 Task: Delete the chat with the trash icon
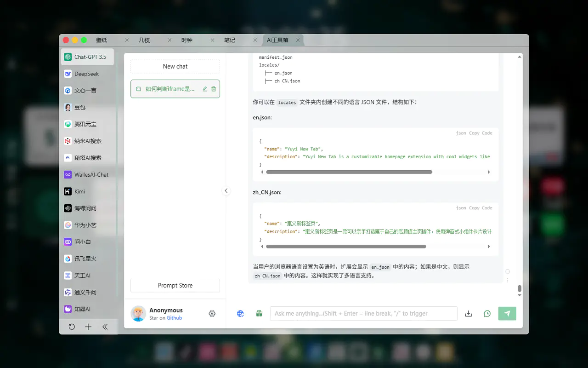point(214,89)
